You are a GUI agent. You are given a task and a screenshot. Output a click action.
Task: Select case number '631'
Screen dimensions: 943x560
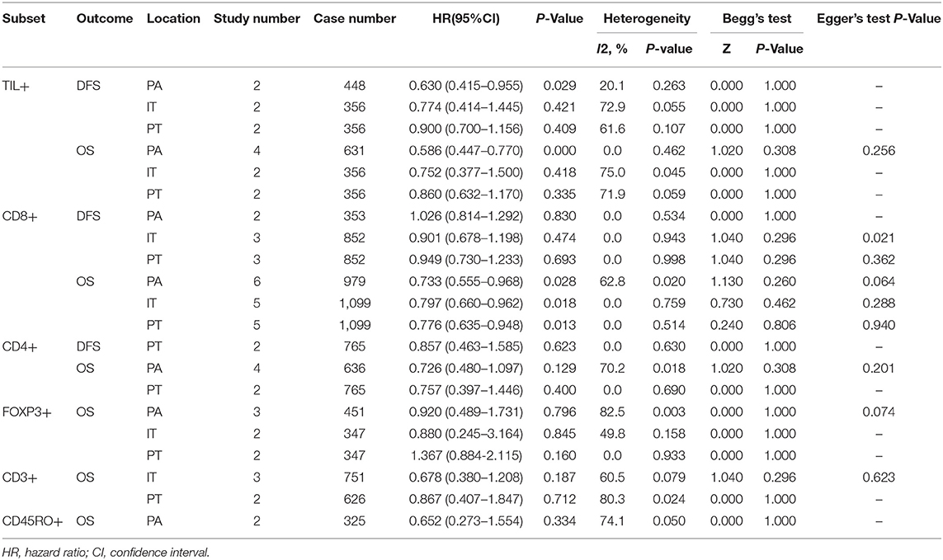pos(355,151)
